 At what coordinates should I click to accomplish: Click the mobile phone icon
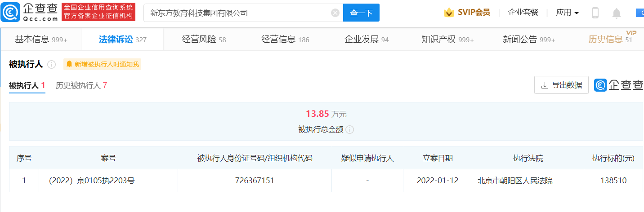pos(595,13)
